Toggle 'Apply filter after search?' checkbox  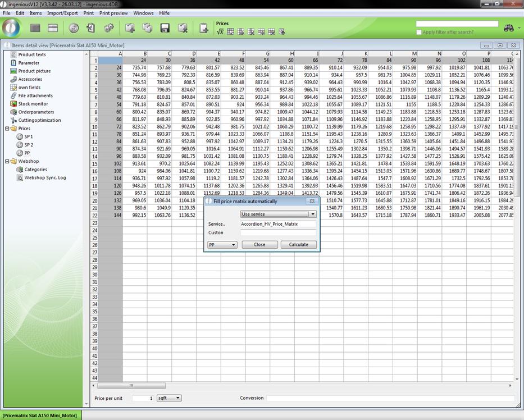[x=419, y=32]
